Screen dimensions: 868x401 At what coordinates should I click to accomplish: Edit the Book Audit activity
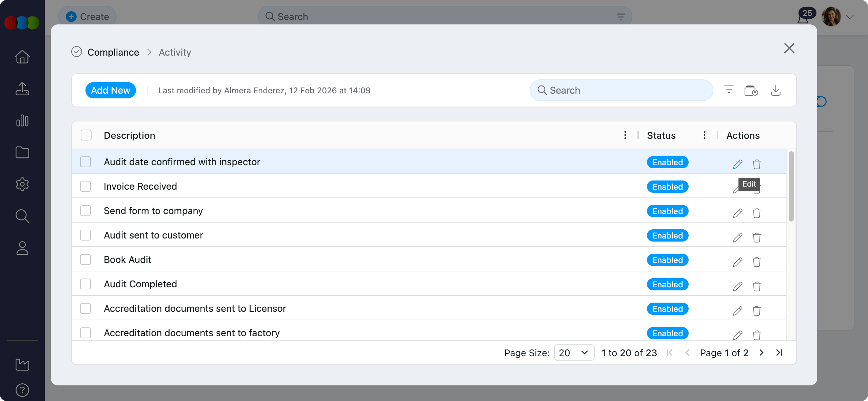pyautogui.click(x=737, y=262)
